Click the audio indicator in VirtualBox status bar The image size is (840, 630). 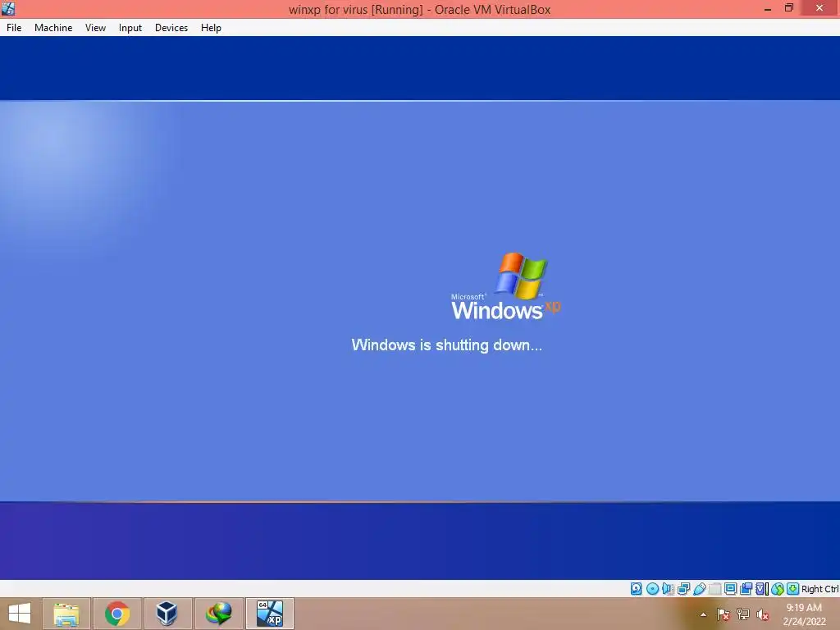pyautogui.click(x=668, y=589)
